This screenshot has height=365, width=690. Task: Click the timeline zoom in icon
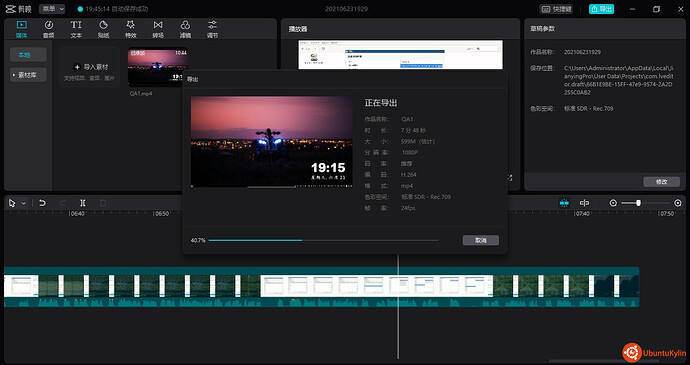coord(678,203)
